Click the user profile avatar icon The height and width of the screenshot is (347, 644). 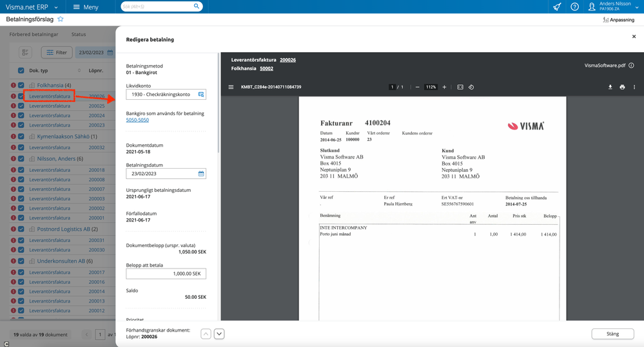(x=591, y=6)
